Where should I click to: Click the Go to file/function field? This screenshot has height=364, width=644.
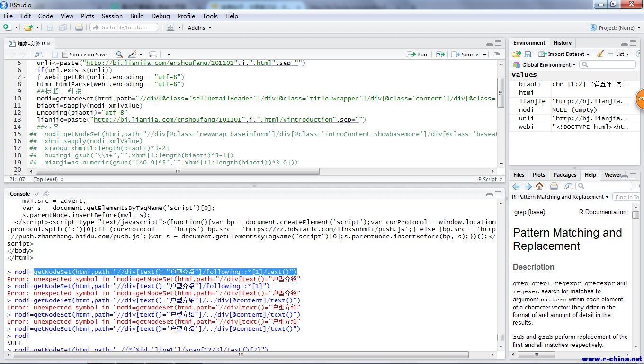click(124, 27)
